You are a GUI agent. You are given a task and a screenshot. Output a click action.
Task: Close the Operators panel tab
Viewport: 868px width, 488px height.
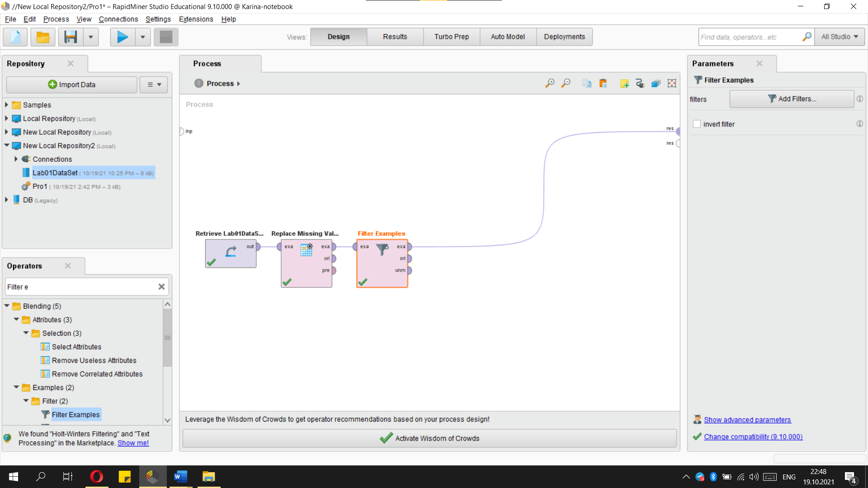tap(68, 266)
